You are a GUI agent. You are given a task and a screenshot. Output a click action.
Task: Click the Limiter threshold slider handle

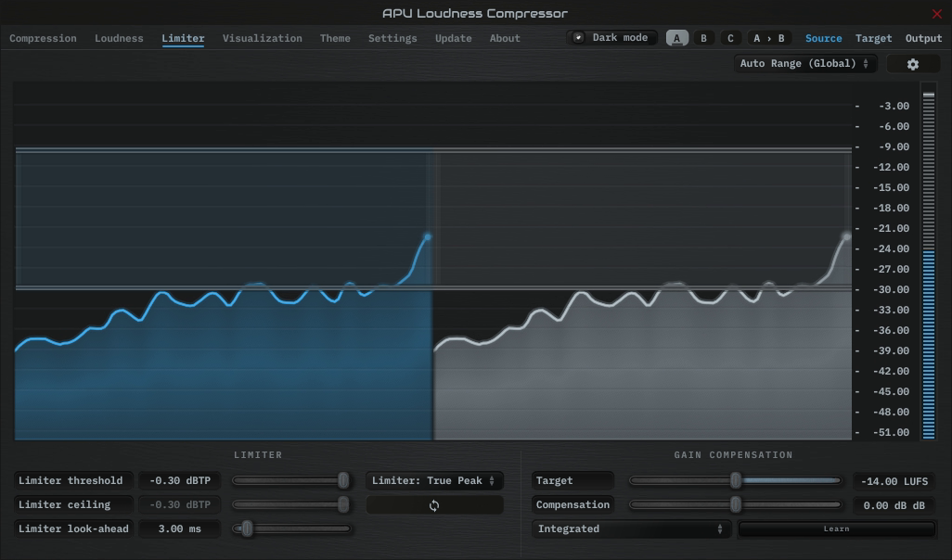point(343,480)
